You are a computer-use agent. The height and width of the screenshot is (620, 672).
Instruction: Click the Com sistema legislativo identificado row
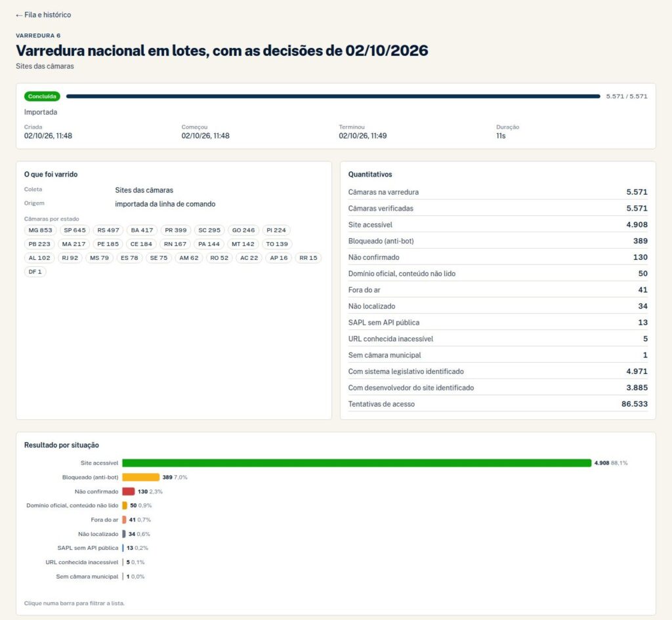click(x=497, y=371)
